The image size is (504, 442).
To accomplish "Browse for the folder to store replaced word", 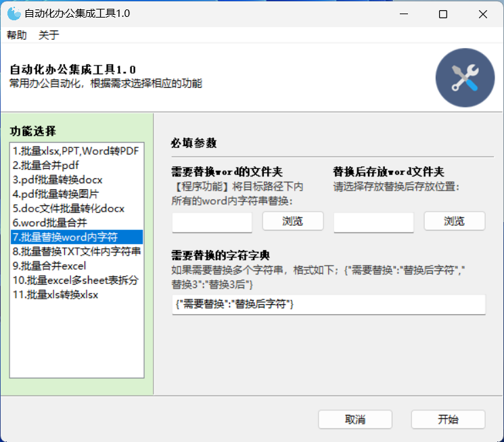I will coord(455,221).
